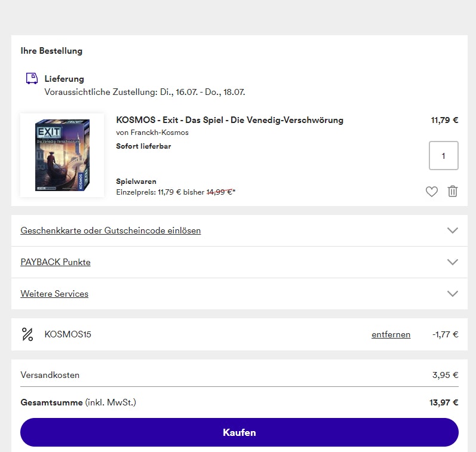Add the game to wishlist with heart icon
This screenshot has width=476, height=452.
pyautogui.click(x=431, y=192)
